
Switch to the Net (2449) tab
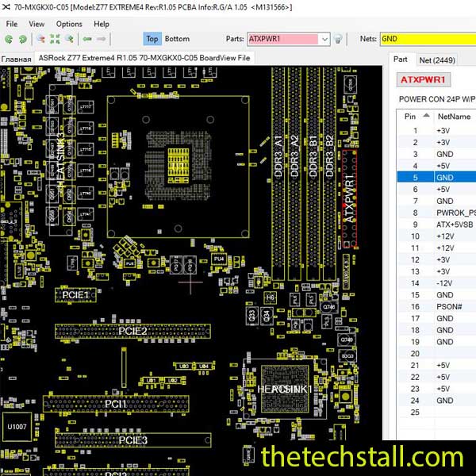tap(437, 59)
